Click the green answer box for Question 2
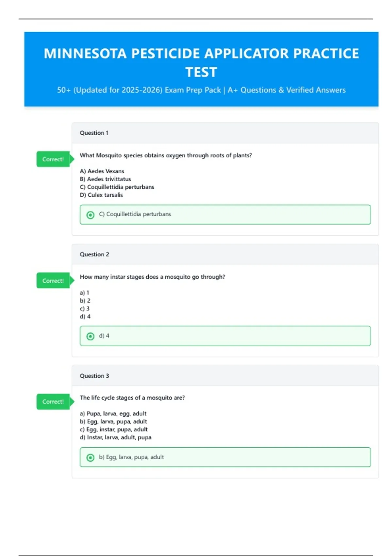Image resolution: width=392 pixels, height=556 pixels. click(x=225, y=336)
